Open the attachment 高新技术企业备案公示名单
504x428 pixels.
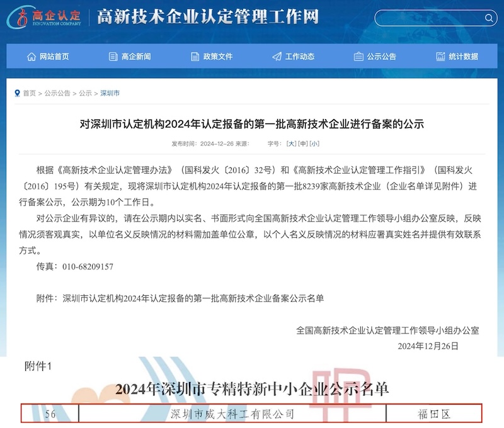click(193, 298)
